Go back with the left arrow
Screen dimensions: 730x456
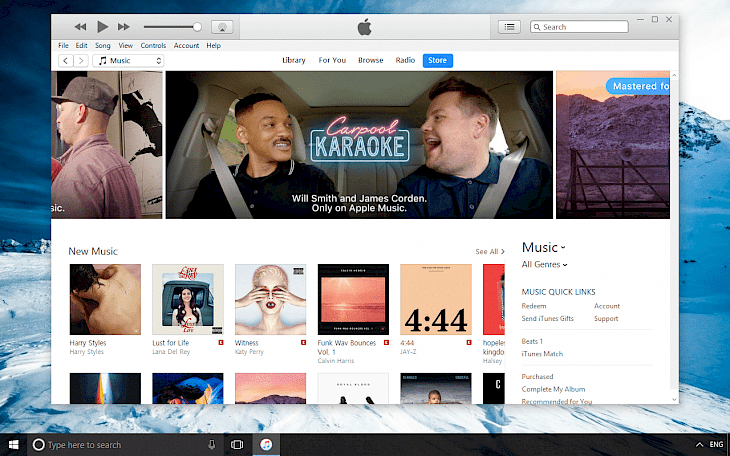click(66, 61)
